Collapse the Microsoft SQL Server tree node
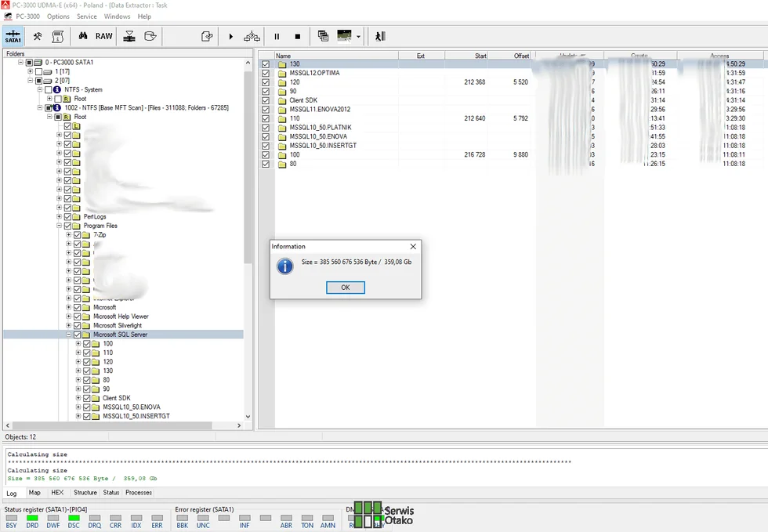Screen dimensions: 768x532 pyautogui.click(x=69, y=335)
